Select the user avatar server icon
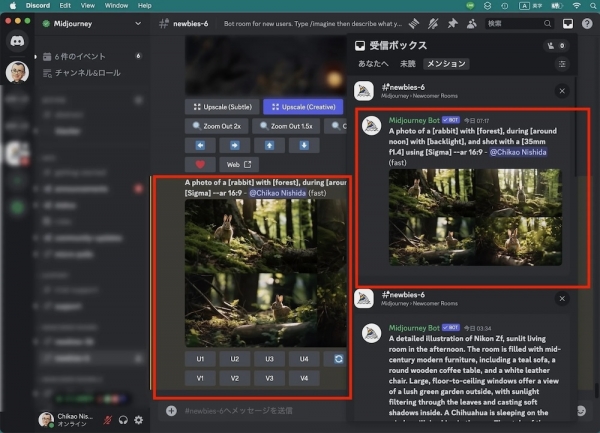The height and width of the screenshot is (433, 600). point(17,72)
